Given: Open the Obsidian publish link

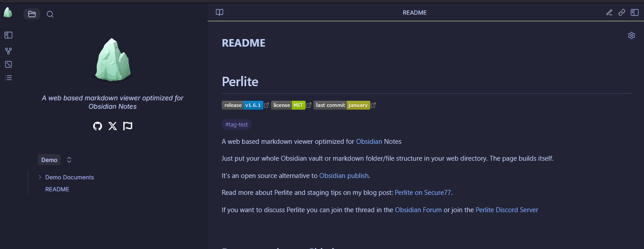Looking at the screenshot, I should pos(344,176).
